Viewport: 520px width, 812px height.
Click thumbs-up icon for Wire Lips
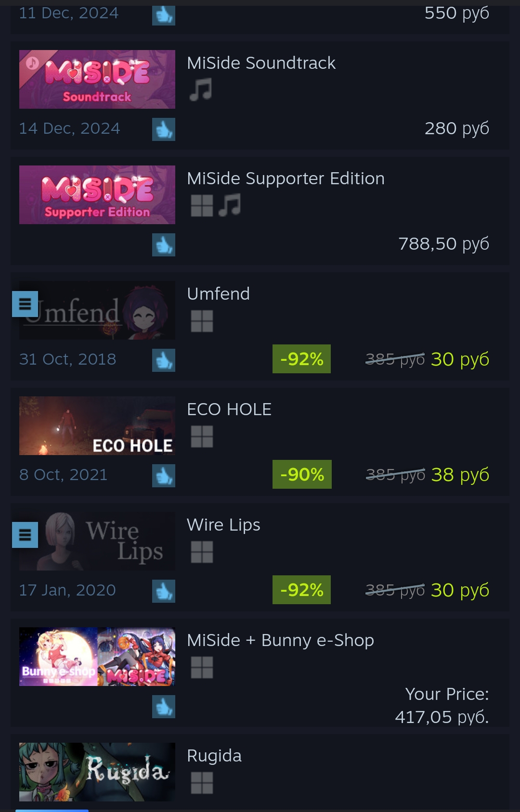point(164,591)
